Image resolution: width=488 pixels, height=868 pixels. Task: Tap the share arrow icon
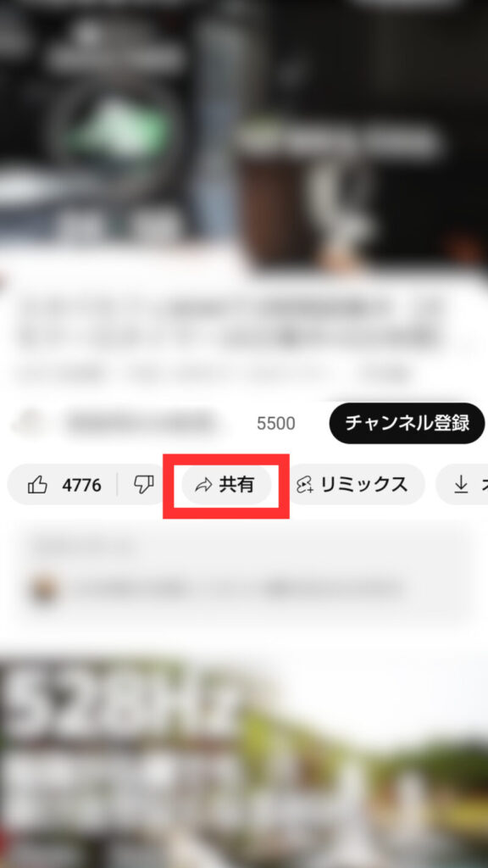(203, 486)
